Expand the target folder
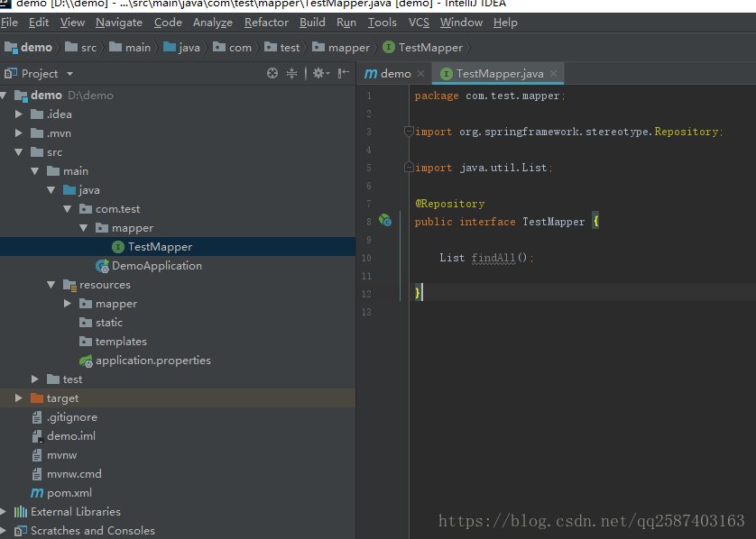This screenshot has height=539, width=756. (x=19, y=398)
